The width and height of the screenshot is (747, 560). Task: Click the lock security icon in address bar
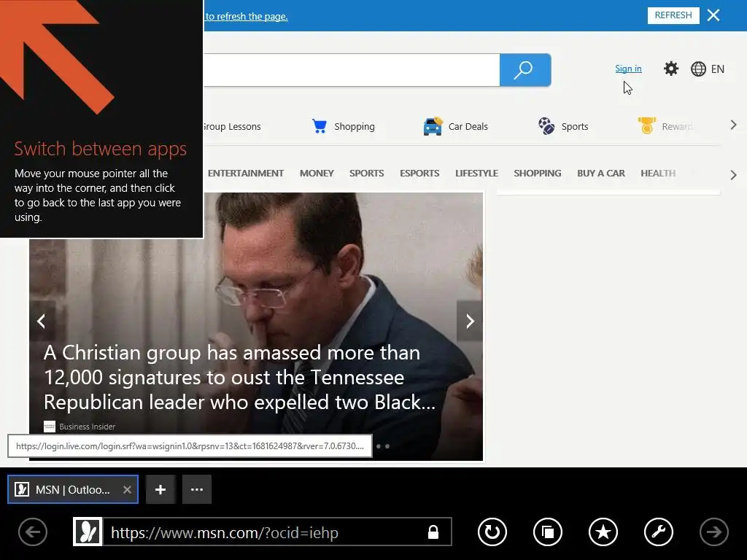tap(433, 532)
